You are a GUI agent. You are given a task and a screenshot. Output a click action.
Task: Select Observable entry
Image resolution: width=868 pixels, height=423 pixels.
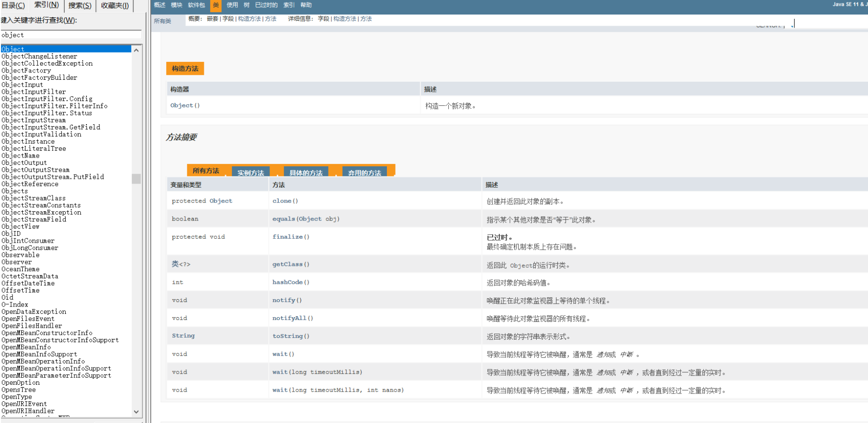point(20,255)
